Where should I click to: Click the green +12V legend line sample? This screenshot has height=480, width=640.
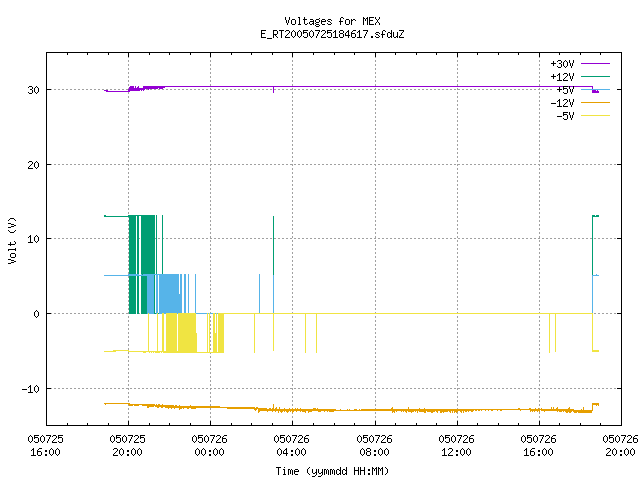(x=595, y=76)
